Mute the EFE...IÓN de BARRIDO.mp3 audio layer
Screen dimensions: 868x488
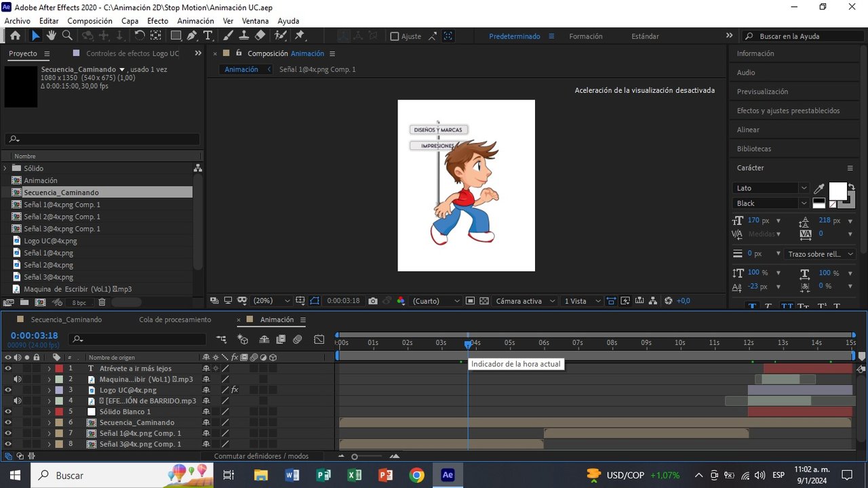17,401
